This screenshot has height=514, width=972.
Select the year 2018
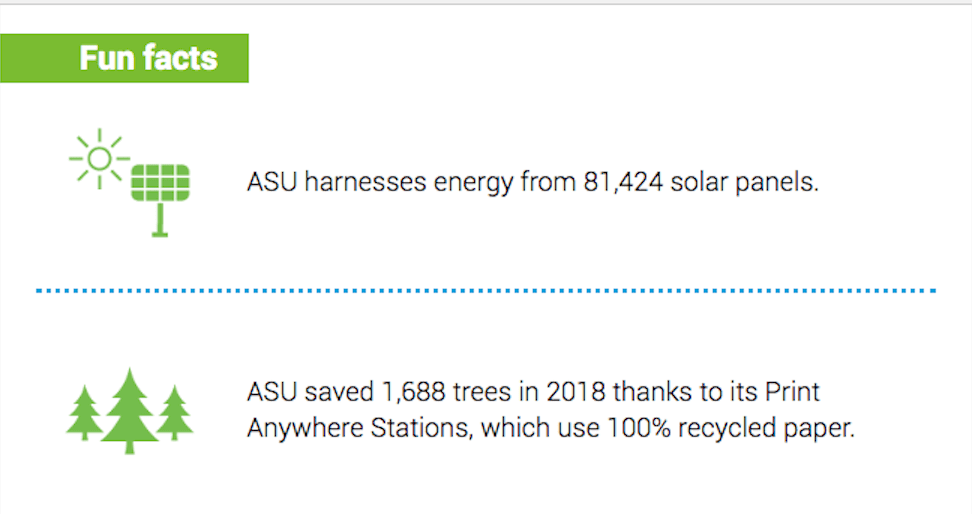575,392
